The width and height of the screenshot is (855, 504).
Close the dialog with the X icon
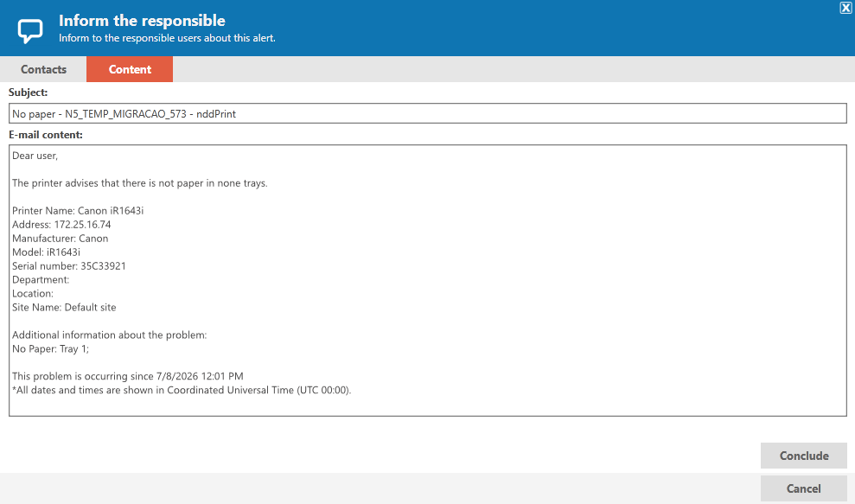coord(845,7)
